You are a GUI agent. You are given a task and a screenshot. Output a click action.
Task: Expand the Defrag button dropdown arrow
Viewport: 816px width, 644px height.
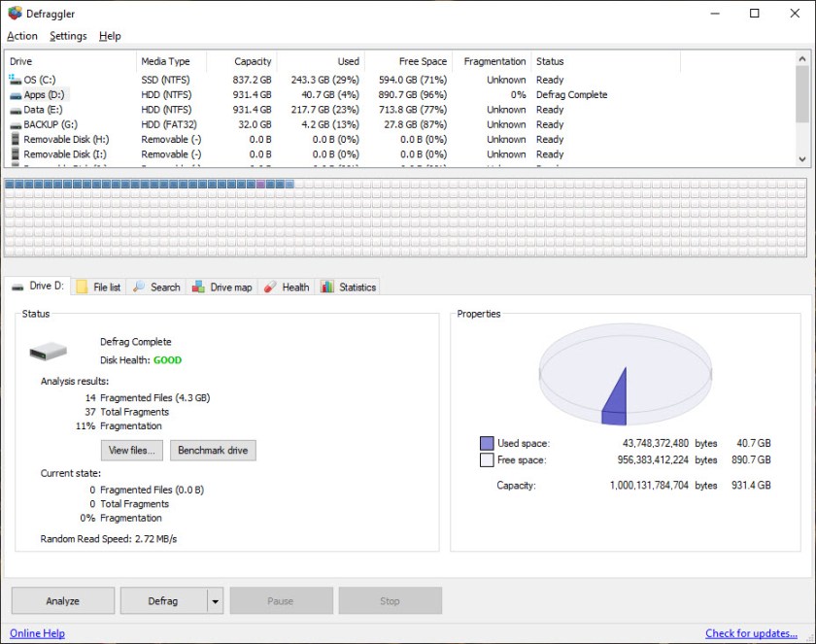(x=215, y=601)
